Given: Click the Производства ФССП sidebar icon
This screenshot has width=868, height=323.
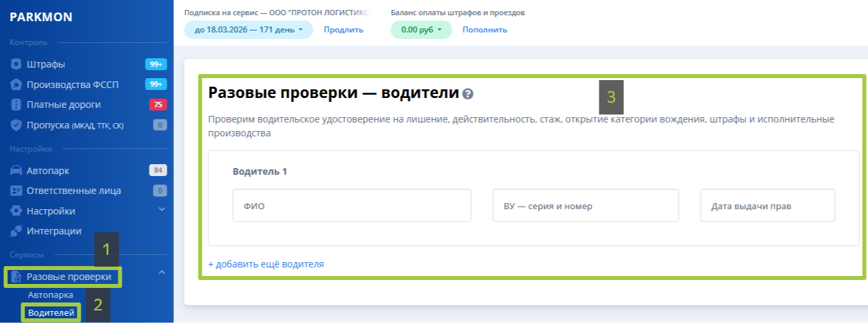Looking at the screenshot, I should (17, 85).
